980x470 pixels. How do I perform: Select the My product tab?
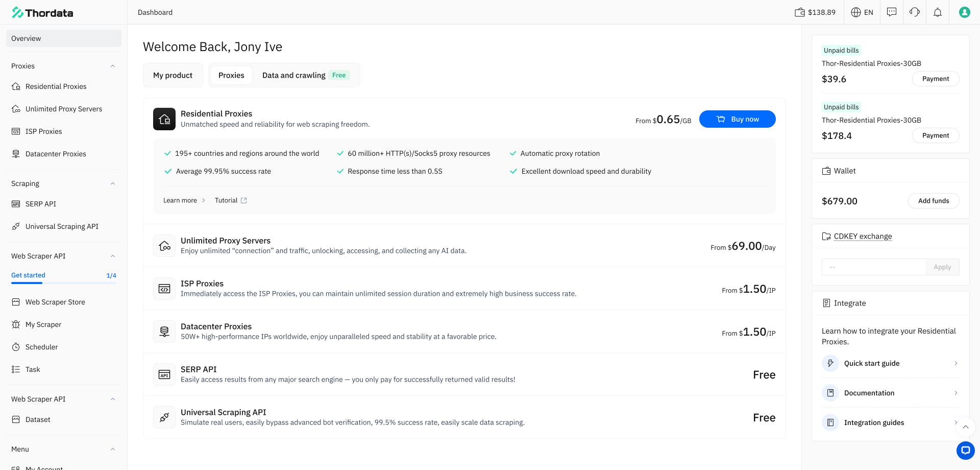pyautogui.click(x=173, y=75)
